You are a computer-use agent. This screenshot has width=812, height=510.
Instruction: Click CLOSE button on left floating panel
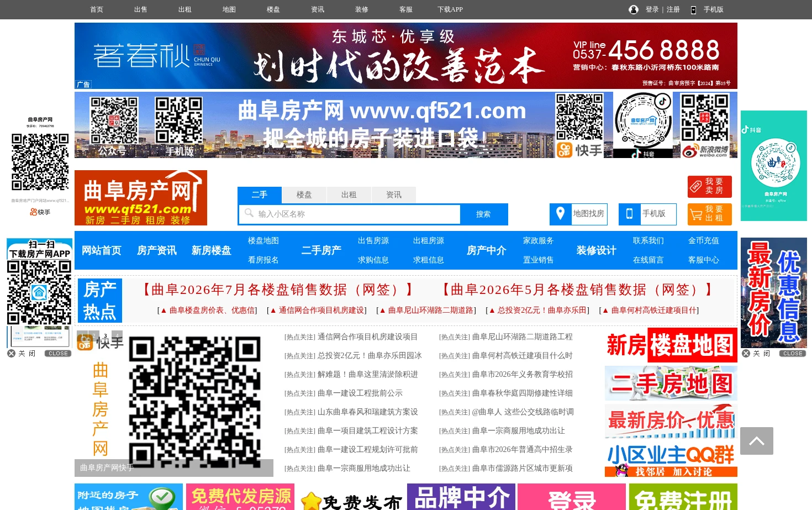point(58,354)
